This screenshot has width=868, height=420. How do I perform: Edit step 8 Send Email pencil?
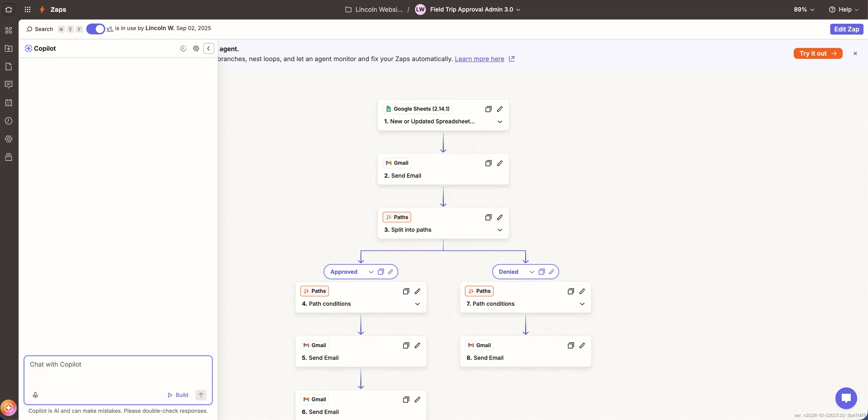(582, 345)
